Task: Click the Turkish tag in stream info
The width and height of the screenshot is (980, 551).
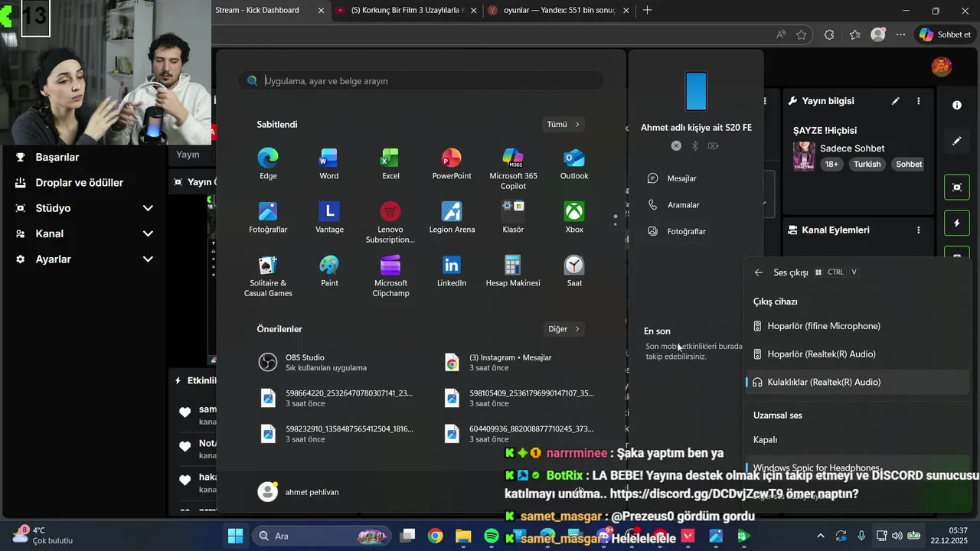Action: point(867,164)
